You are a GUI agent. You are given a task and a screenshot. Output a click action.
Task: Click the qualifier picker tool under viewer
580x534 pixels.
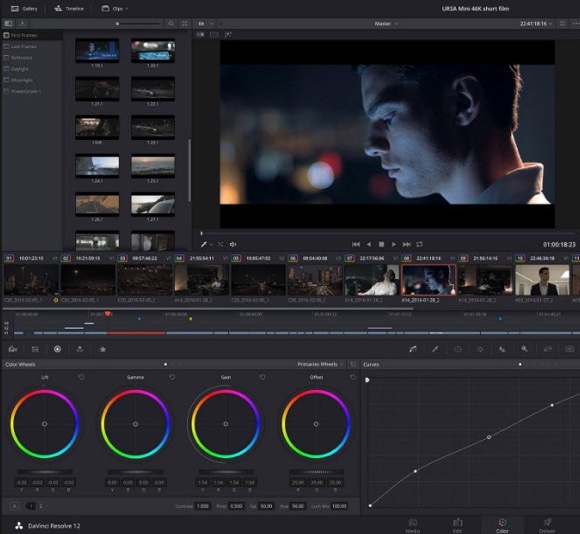click(x=203, y=244)
